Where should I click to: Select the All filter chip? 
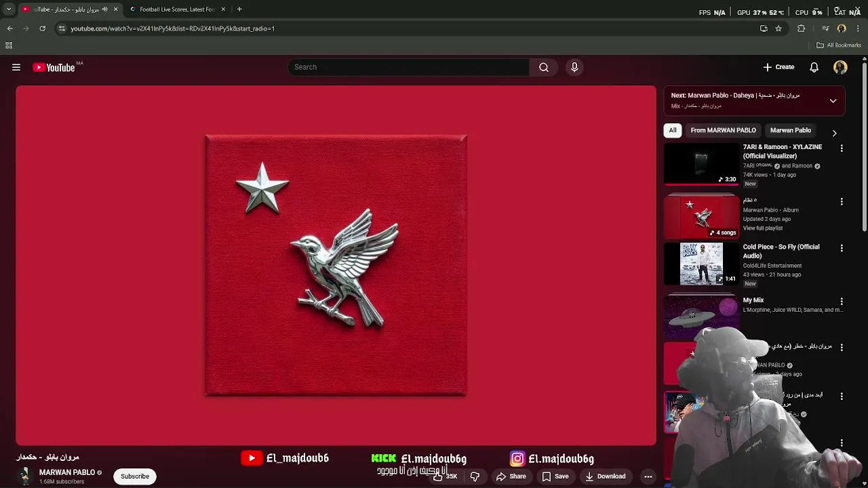pyautogui.click(x=673, y=130)
